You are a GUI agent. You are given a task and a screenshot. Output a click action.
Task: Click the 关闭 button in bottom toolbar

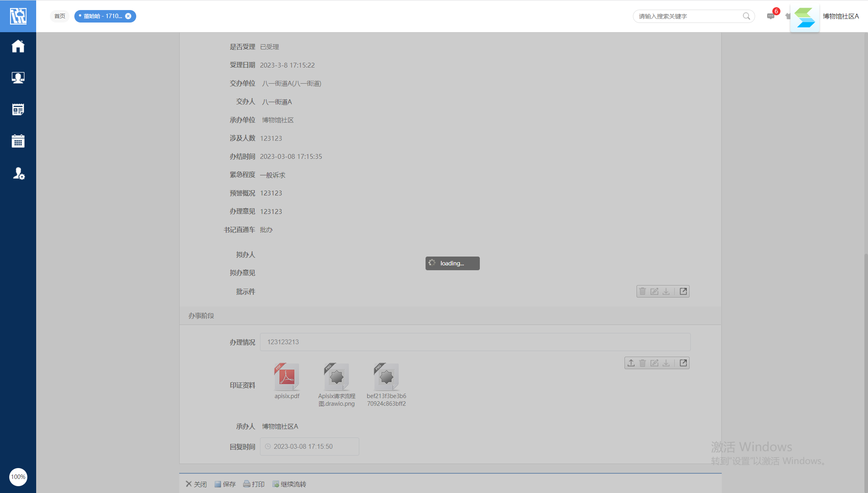[196, 484]
